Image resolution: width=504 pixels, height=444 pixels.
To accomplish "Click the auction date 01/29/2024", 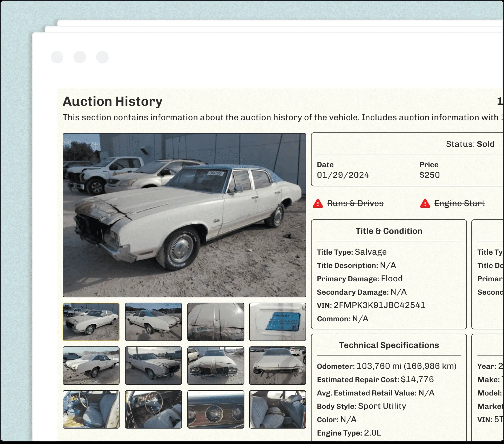I will point(343,175).
